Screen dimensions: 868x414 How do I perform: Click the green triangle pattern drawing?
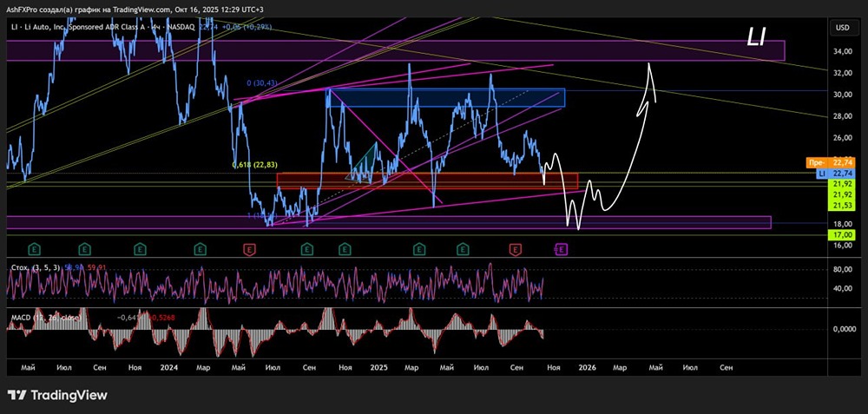coord(363,161)
